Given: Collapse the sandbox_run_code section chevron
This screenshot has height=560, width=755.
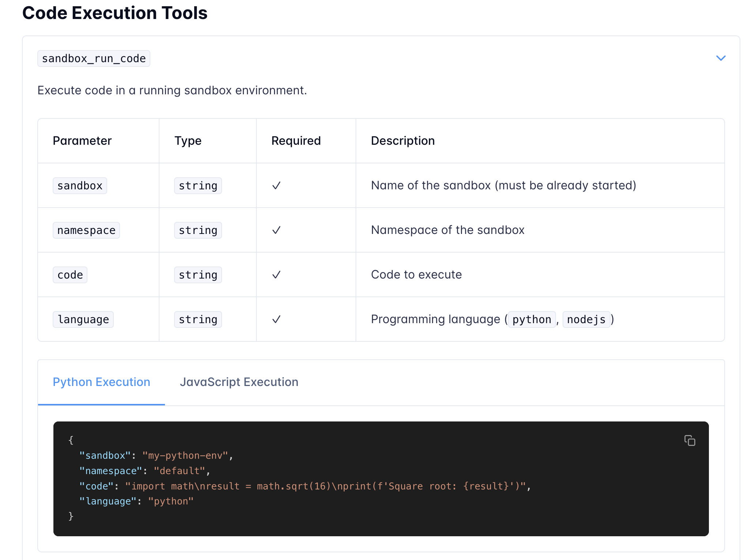Looking at the screenshot, I should (721, 58).
